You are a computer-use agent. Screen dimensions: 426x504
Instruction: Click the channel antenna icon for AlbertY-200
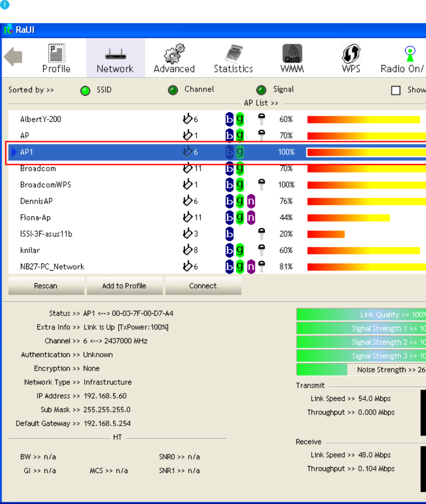click(x=187, y=119)
